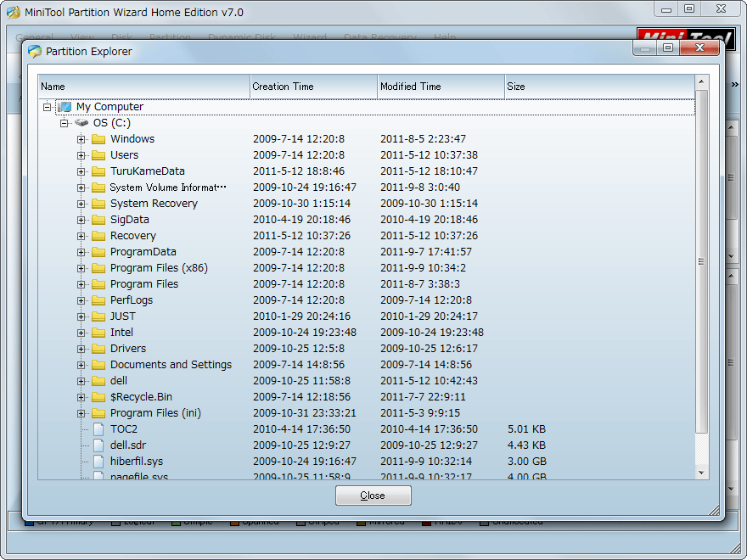Click the Intel folder icon
Screen dimensions: 747x560
click(x=98, y=333)
